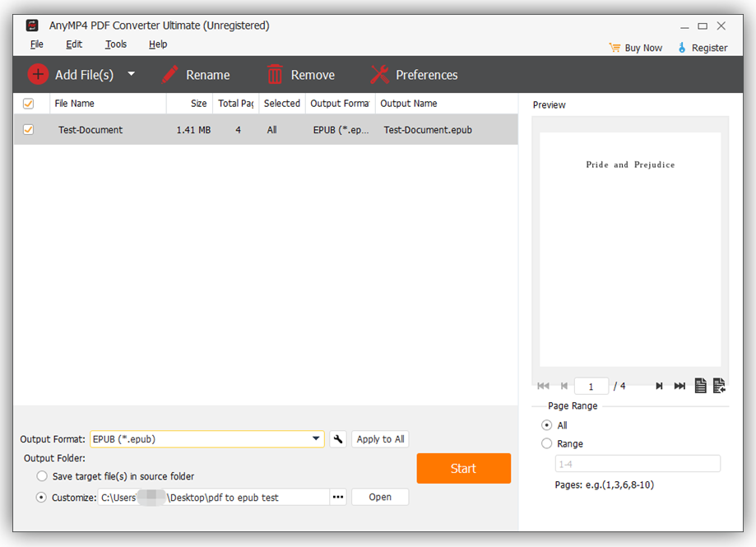Screen dimensions: 756x547
Task: Click the red Add File(s) plus icon
Action: [38, 74]
